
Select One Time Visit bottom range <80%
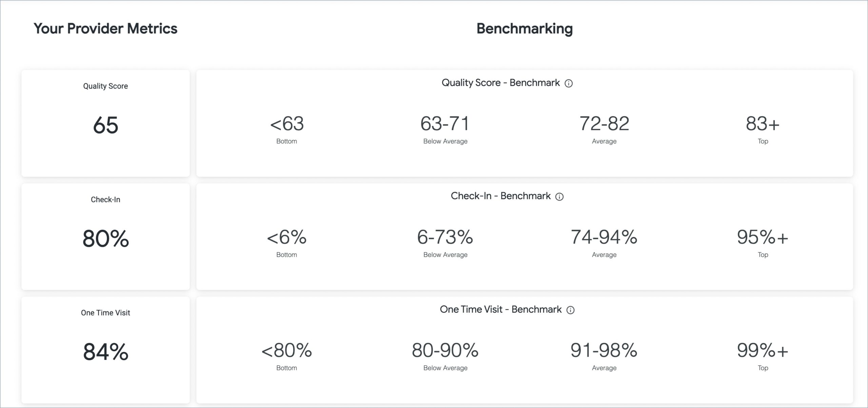pos(287,350)
